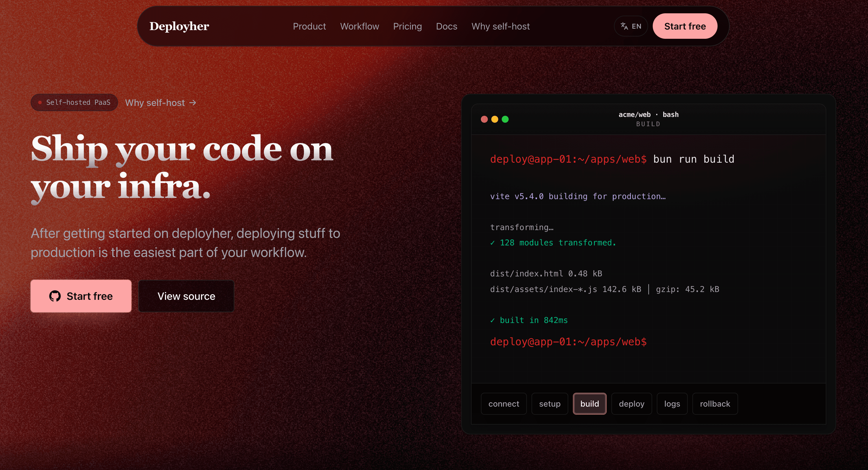Click the red terminal window dot
The image size is (868, 470).
click(484, 119)
